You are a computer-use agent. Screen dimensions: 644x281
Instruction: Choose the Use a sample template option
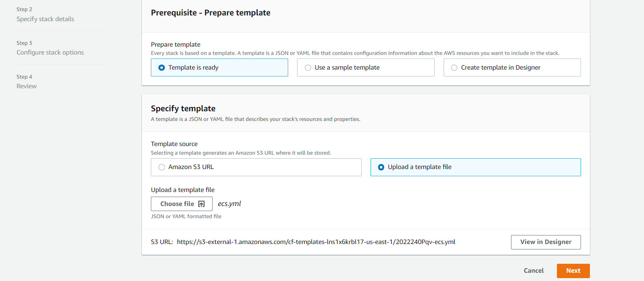(x=308, y=67)
